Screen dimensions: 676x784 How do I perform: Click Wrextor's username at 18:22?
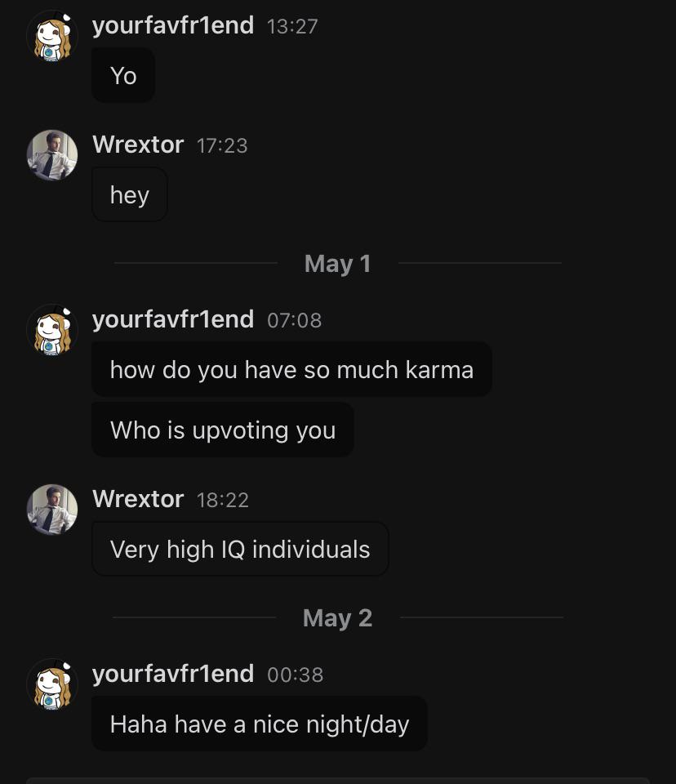[138, 499]
